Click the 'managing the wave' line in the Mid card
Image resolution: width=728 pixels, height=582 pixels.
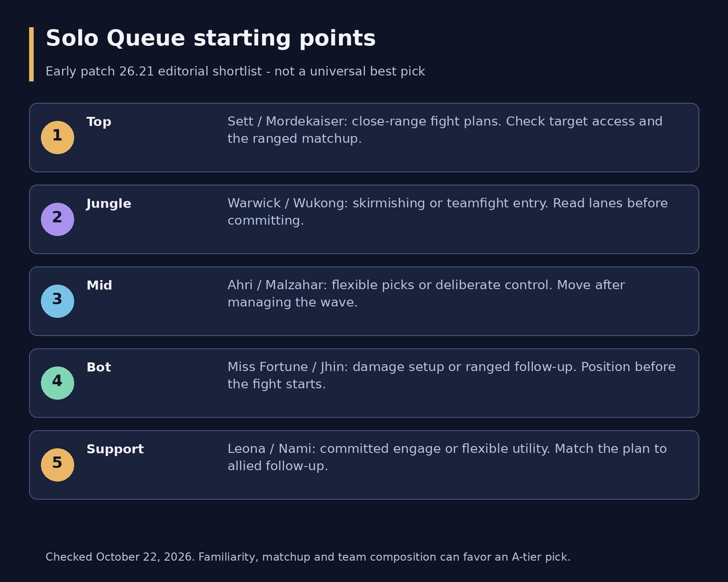(292, 302)
